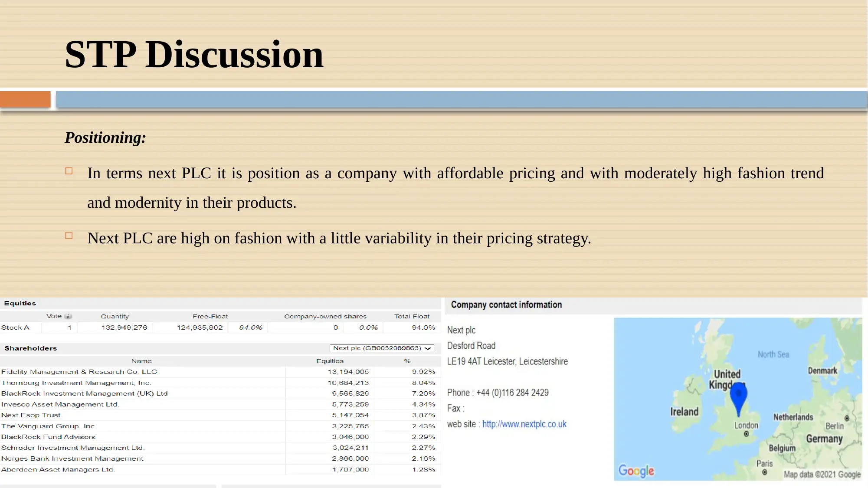Image resolution: width=868 pixels, height=488 pixels.
Task: Click the Google logo on the map
Action: pos(636,471)
